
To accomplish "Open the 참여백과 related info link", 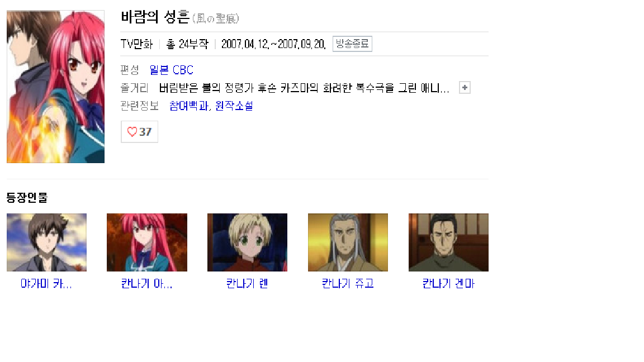I will [x=189, y=106].
